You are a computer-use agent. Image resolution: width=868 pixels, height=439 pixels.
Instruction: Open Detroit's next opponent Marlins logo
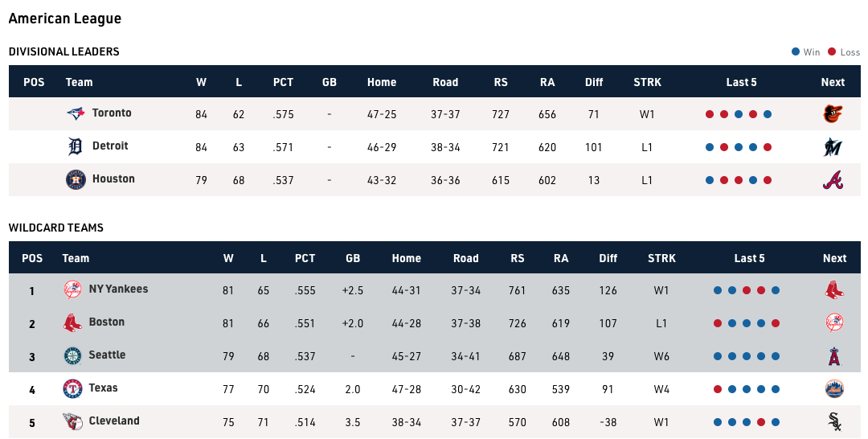833,147
